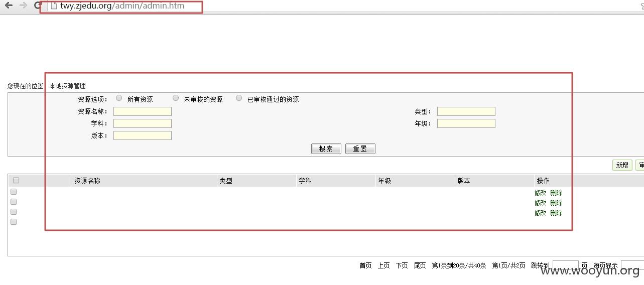Click 删除 in the second table row
The width and height of the screenshot is (644, 285).
556,203
